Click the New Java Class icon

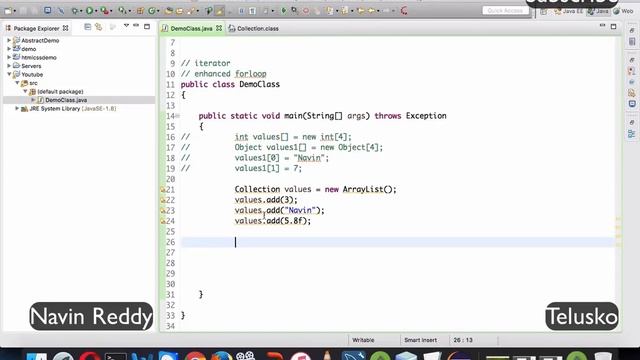[151, 11]
